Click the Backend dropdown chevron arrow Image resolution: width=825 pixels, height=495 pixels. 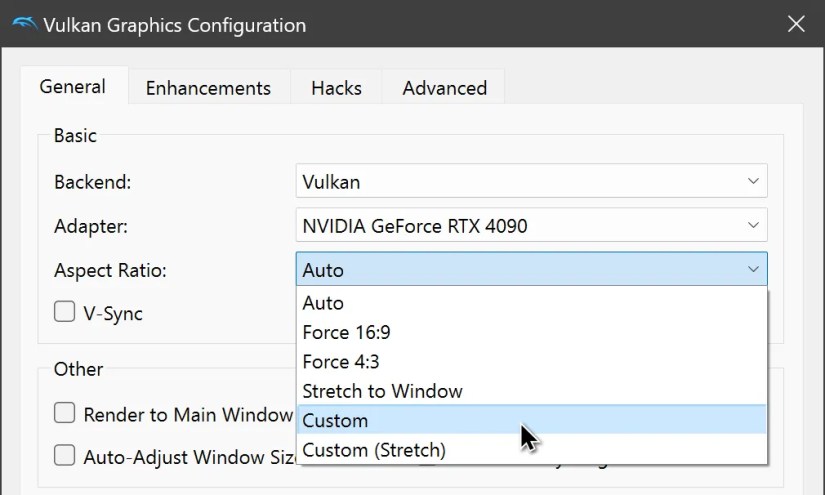(752, 182)
